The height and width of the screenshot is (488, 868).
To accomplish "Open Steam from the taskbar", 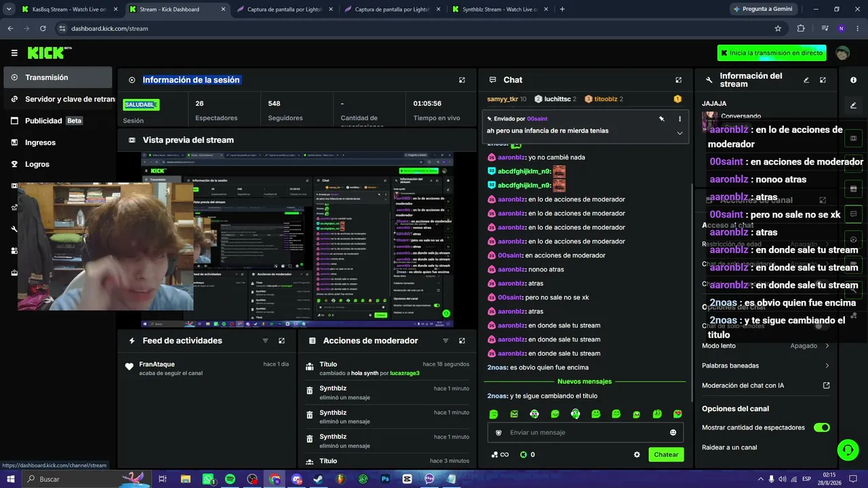I will pos(318,479).
